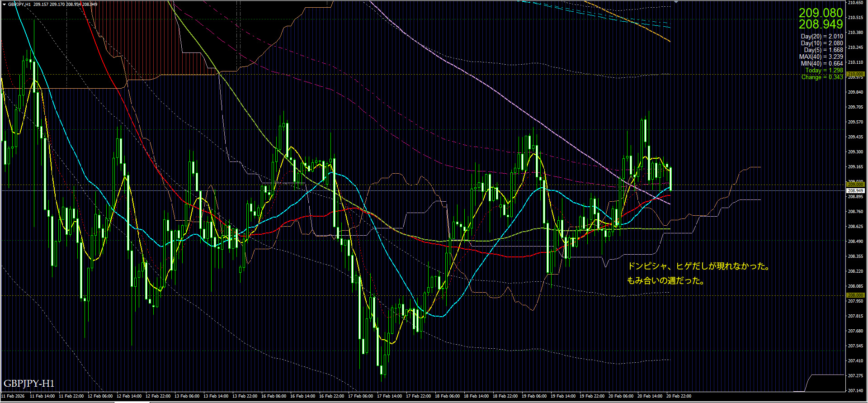Select the large green 209.080 price label
The image size is (868, 403).
(821, 13)
